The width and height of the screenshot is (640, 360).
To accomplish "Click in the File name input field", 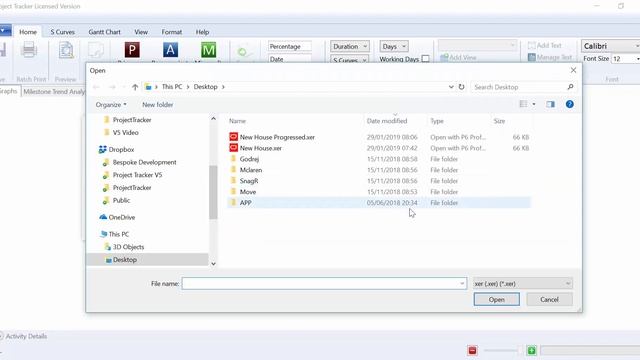I will (x=324, y=283).
